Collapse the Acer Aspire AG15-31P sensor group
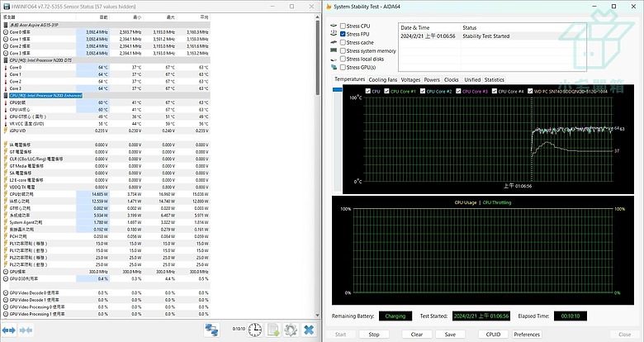Image resolution: width=644 pixels, height=342 pixels. (x=106, y=25)
